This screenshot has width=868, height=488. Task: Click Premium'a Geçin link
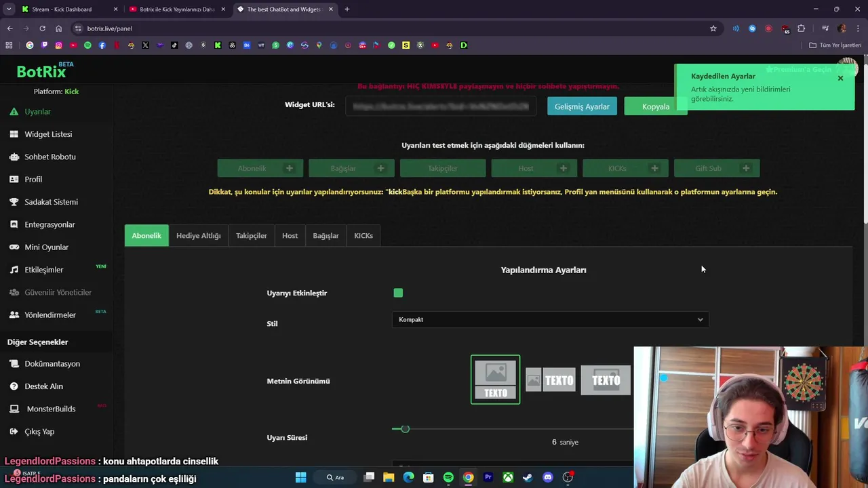tap(798, 70)
